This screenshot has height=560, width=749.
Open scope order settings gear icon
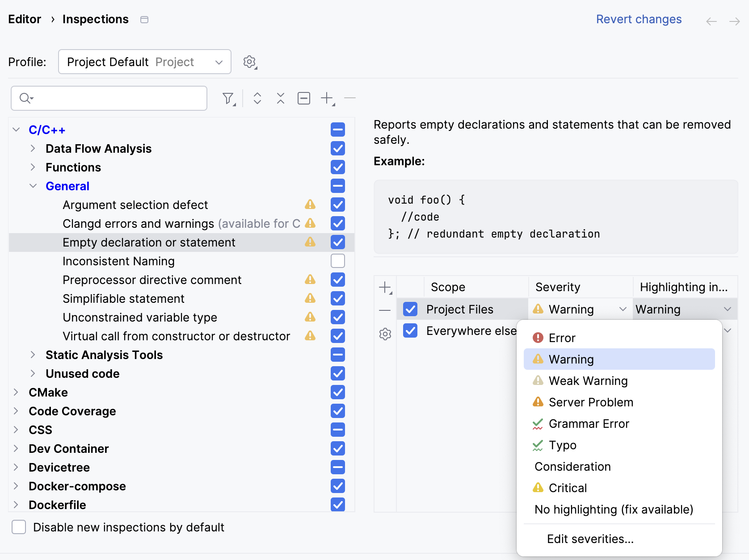point(385,334)
